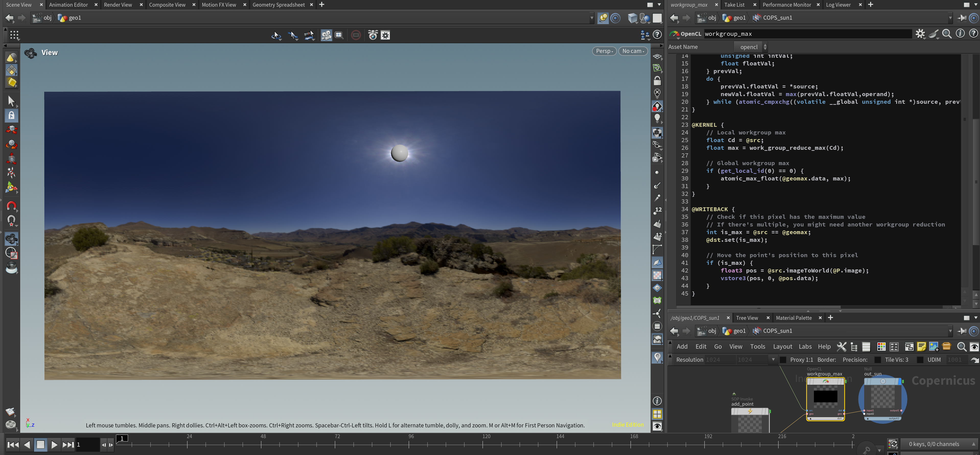Screen dimensions: 980x455
Task: Toggle the Tile Vis checkbox
Action: coord(878,359)
